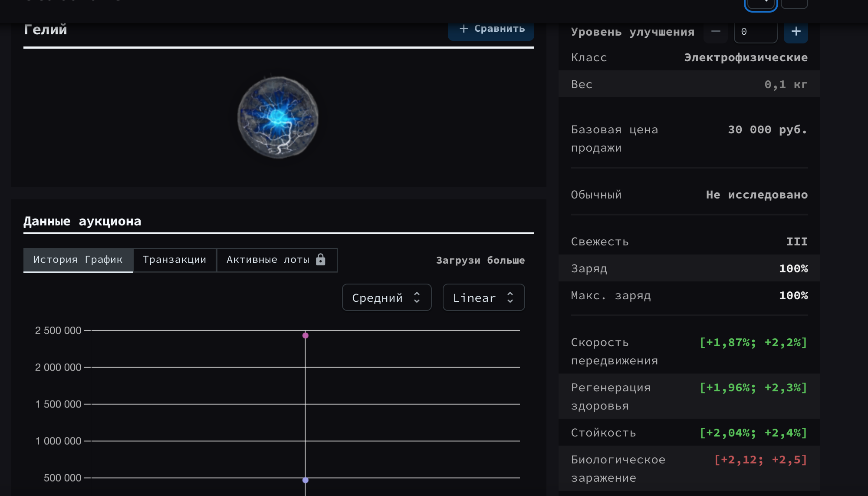Open the История График tab
This screenshot has width=868, height=496.
(x=78, y=260)
